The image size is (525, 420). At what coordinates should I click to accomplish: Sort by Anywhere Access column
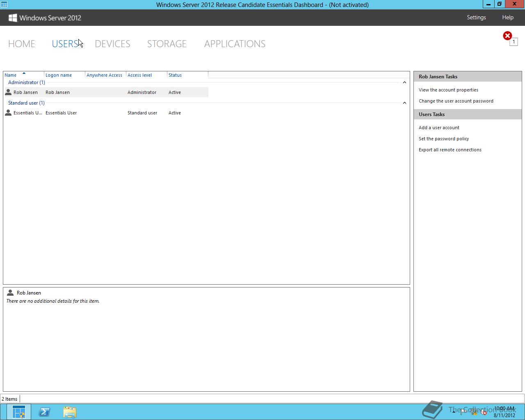105,75
